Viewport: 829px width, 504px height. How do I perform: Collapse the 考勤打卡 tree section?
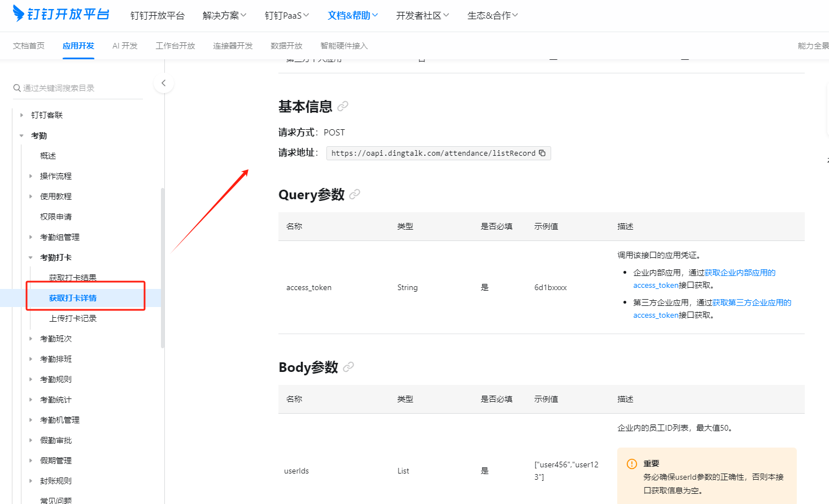pos(30,257)
